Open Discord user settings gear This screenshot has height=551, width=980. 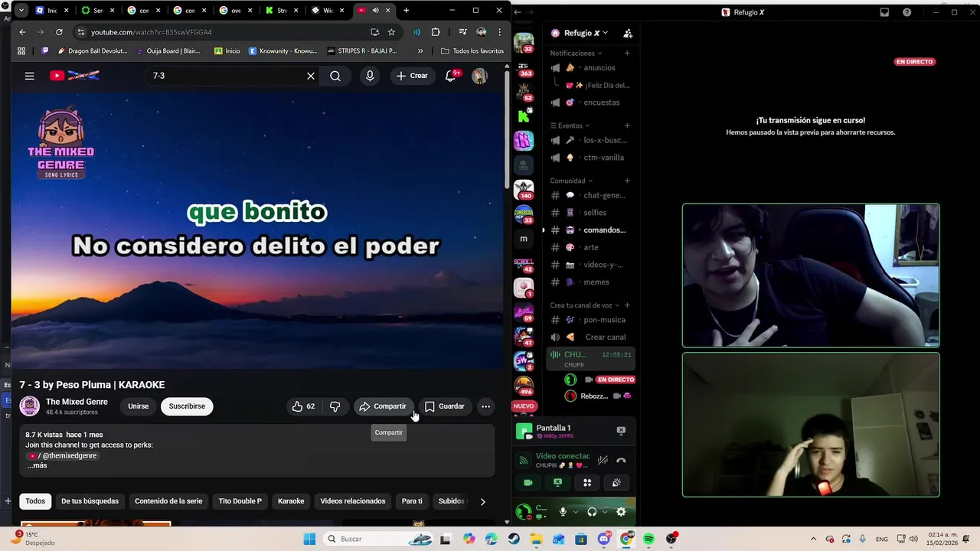click(x=621, y=512)
